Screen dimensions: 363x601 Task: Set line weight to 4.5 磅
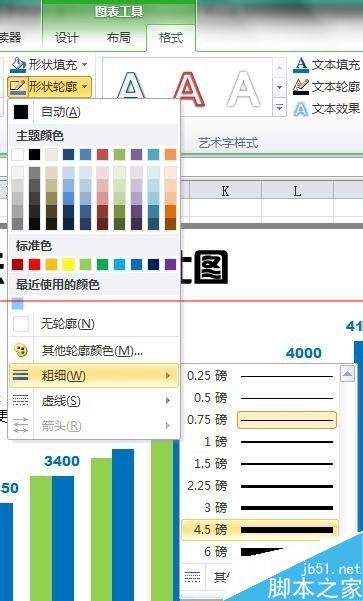pos(260,530)
